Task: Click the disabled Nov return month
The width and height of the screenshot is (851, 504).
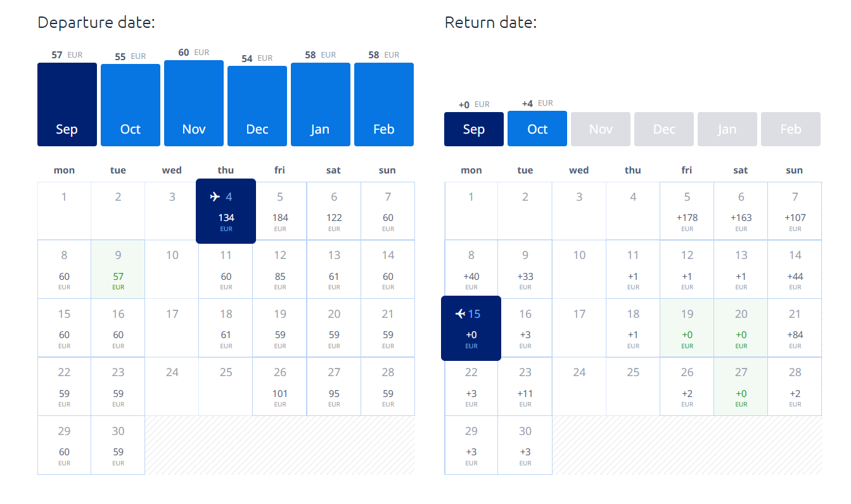Action: (601, 129)
